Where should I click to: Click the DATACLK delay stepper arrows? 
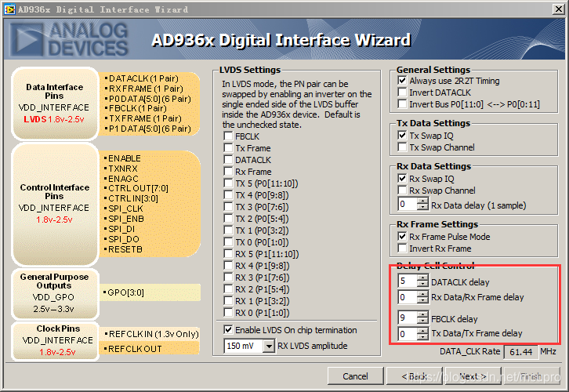pyautogui.click(x=422, y=281)
